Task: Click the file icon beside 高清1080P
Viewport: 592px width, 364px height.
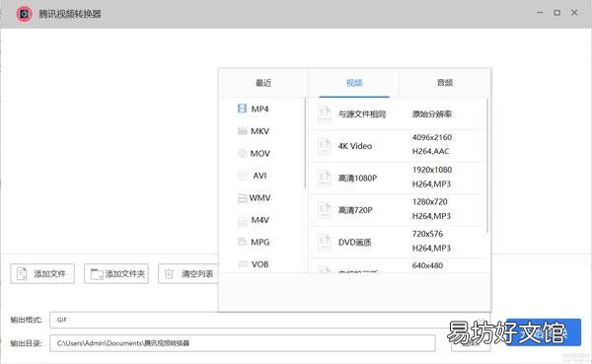Action: 325,179
